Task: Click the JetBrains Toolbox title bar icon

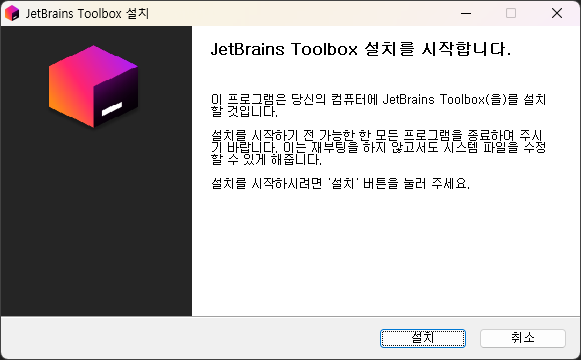Action: click(12, 13)
